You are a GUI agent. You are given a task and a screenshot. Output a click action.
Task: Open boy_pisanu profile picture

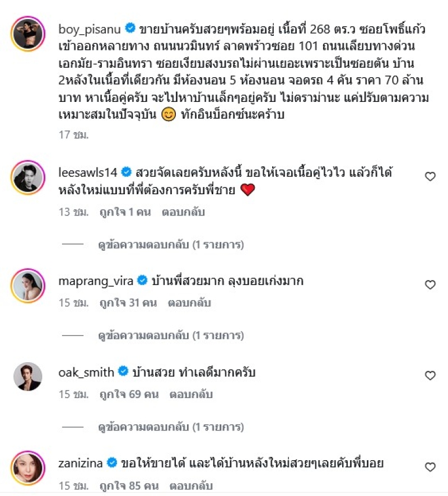click(x=27, y=34)
